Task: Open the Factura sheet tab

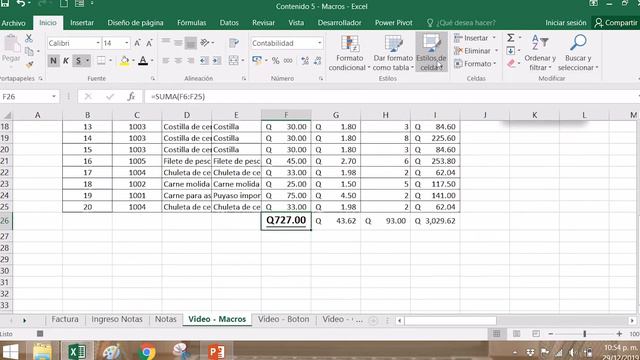Action: [65, 319]
